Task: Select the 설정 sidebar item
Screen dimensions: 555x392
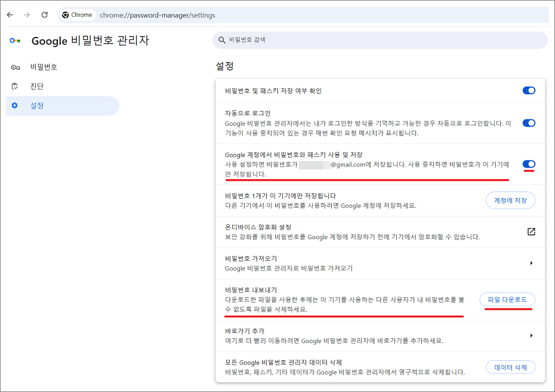Action: coord(63,106)
